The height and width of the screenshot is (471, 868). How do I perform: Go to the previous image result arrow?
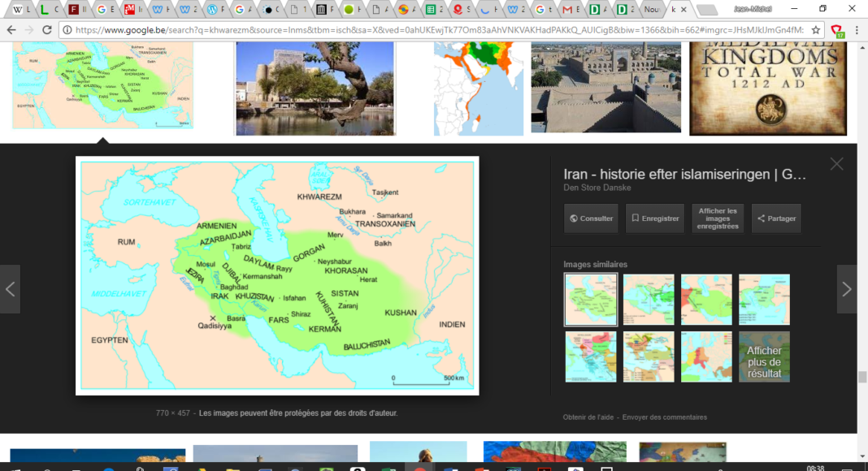10,289
